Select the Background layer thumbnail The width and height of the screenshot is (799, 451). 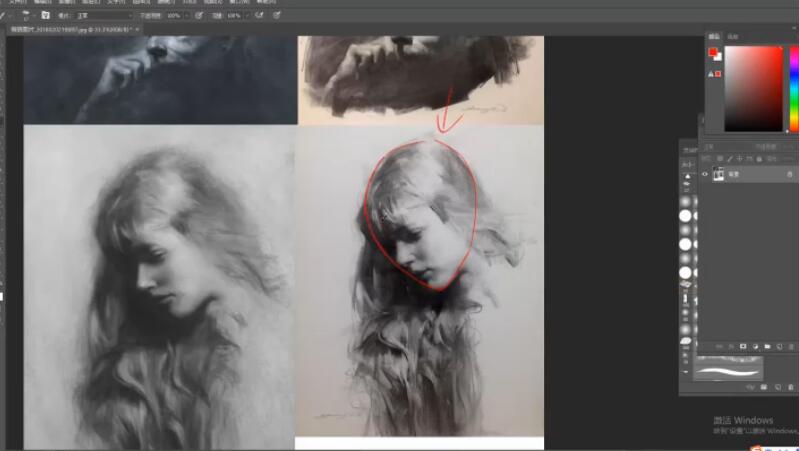click(718, 174)
